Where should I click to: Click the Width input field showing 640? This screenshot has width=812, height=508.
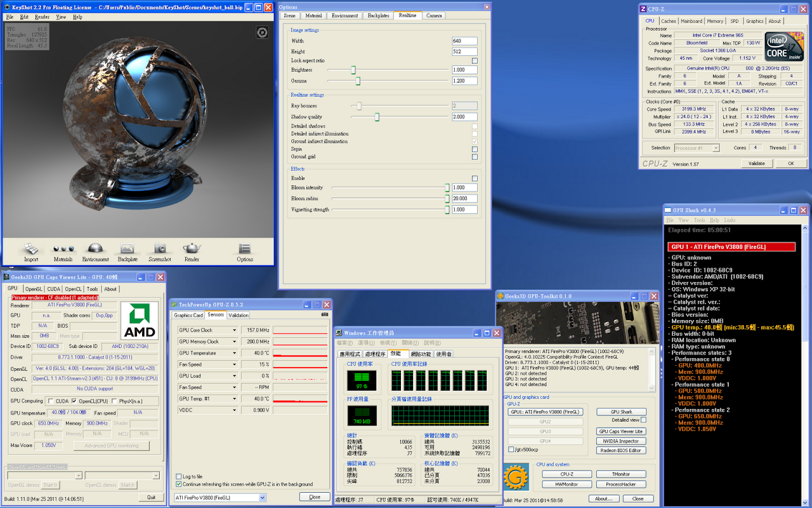465,41
